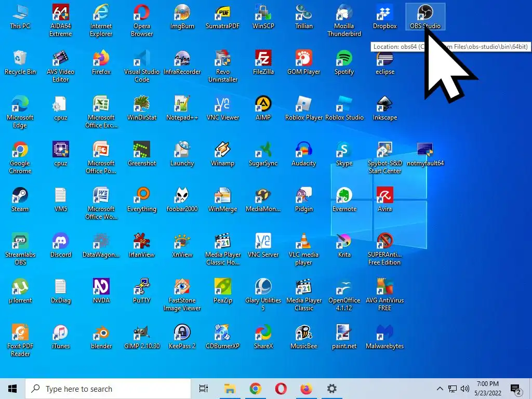The image size is (532, 399).
Task: Select the Streamlabs OBS shortcut
Action: point(20,249)
